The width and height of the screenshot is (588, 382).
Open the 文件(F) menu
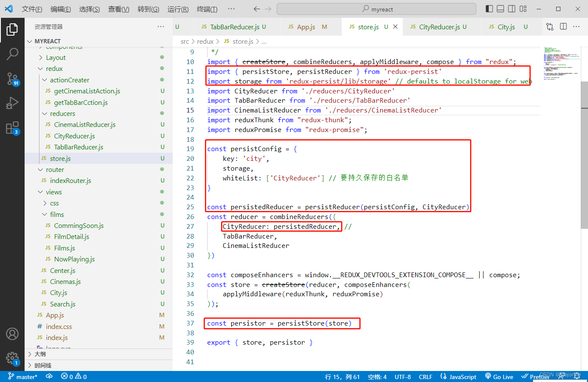coord(32,9)
